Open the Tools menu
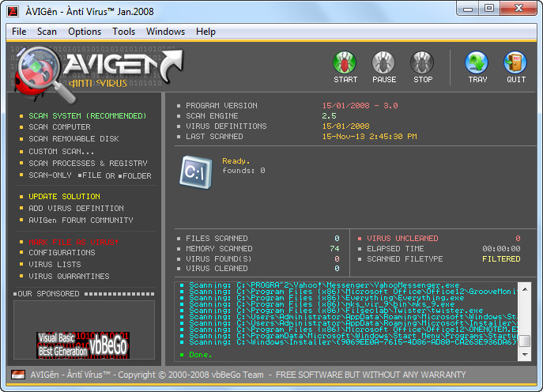The image size is (543, 392). pos(123,32)
